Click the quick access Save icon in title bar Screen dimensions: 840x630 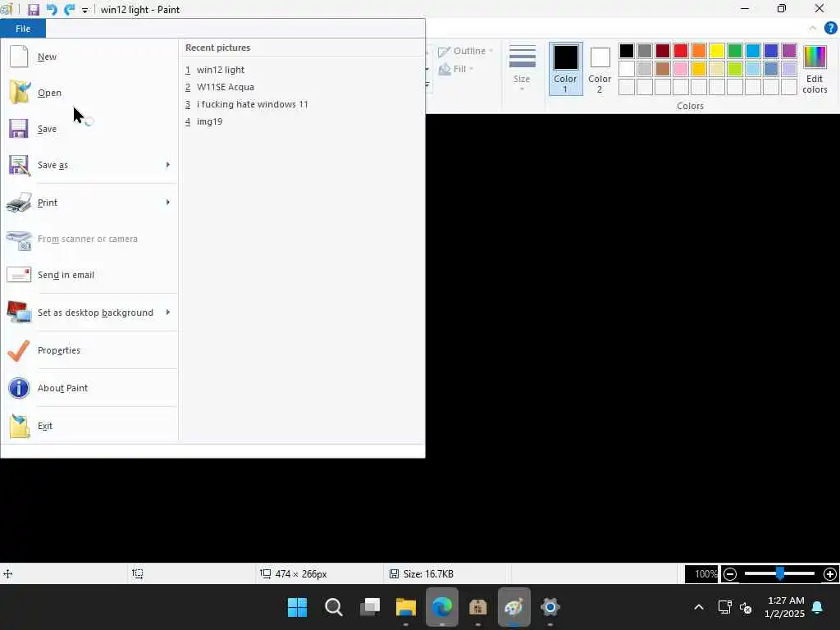pyautogui.click(x=33, y=10)
